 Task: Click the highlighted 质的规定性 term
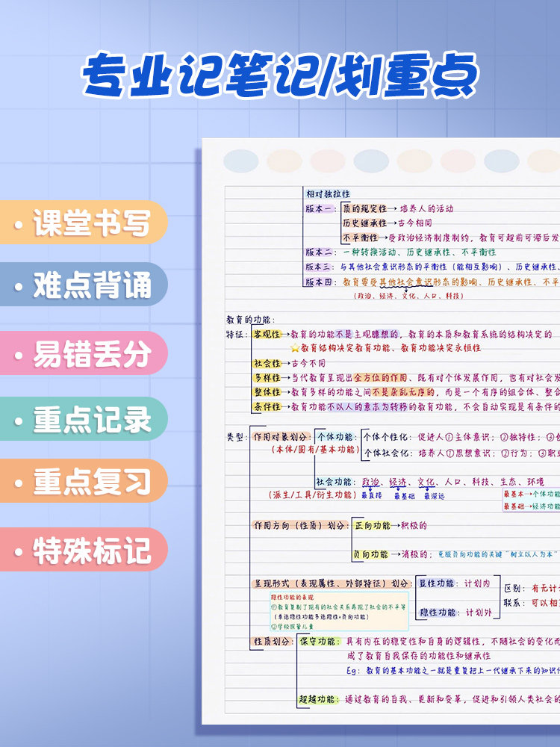click(365, 208)
